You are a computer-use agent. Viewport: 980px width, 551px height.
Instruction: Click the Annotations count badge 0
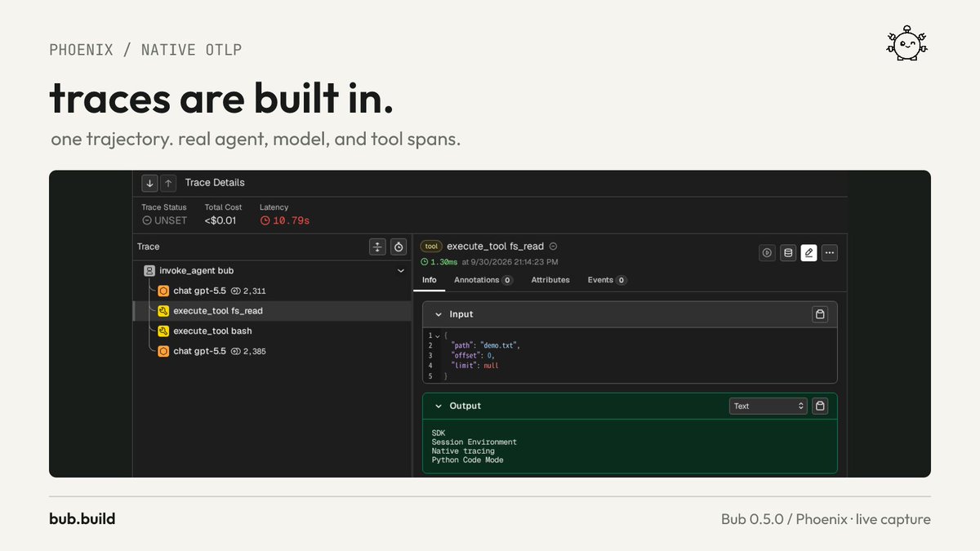pos(507,280)
